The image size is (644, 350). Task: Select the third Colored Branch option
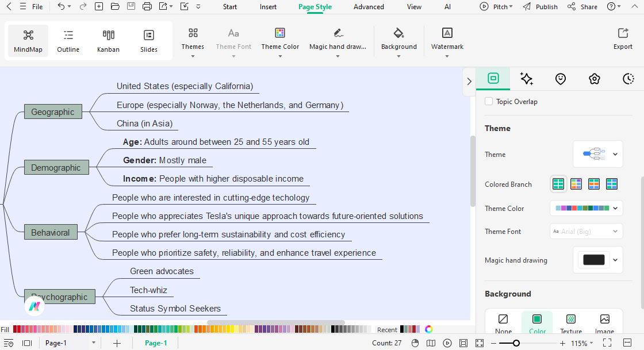click(594, 184)
